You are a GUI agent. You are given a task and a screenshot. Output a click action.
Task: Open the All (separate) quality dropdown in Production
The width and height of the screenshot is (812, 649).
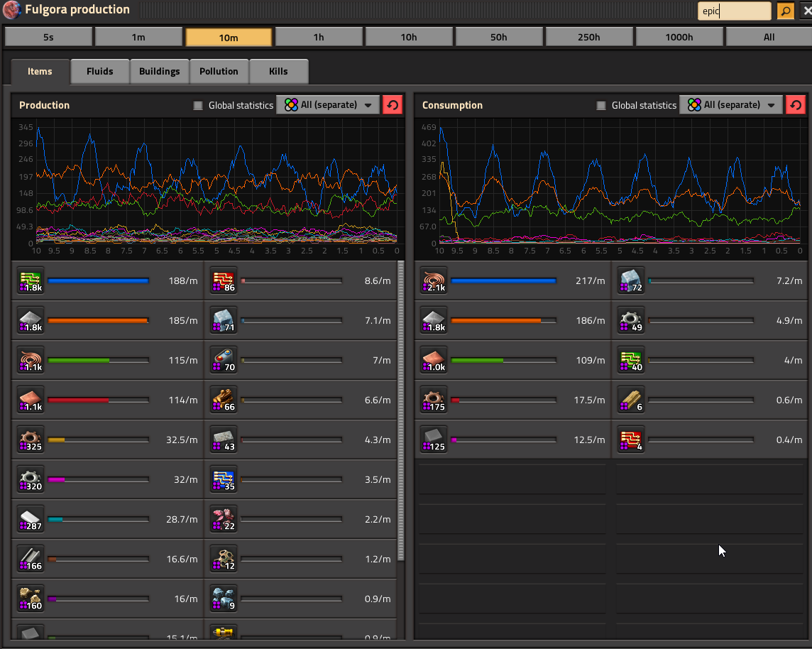coord(328,105)
